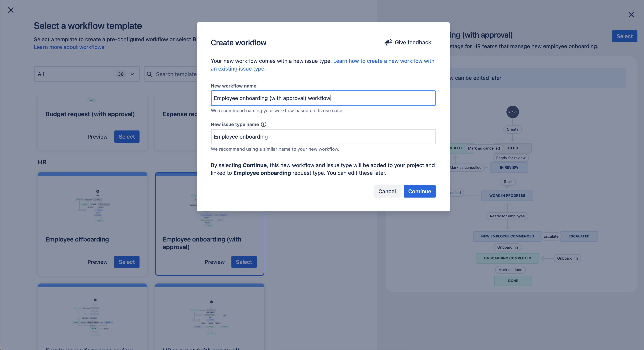
Task: Click the info icon beside New issue type name
Action: [264, 124]
